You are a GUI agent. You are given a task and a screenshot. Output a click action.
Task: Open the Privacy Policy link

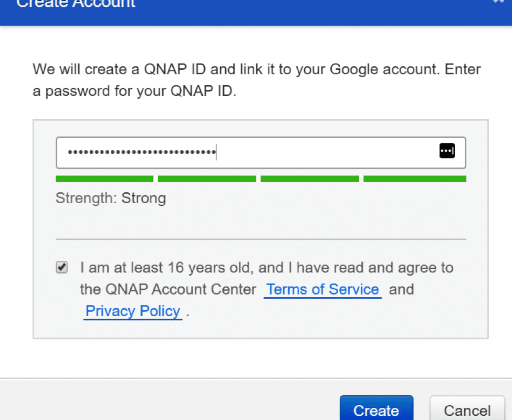[132, 311]
